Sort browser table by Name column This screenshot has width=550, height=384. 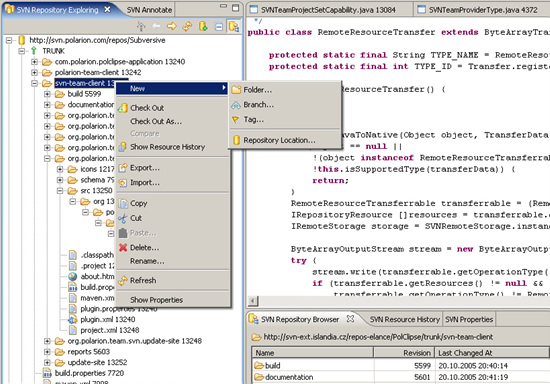313,353
